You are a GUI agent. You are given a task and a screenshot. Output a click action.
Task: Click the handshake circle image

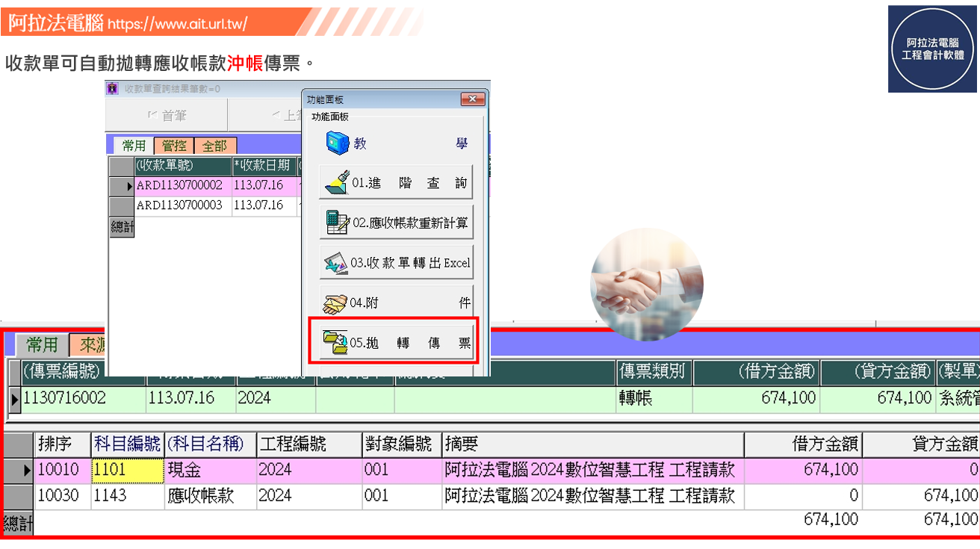click(x=647, y=285)
